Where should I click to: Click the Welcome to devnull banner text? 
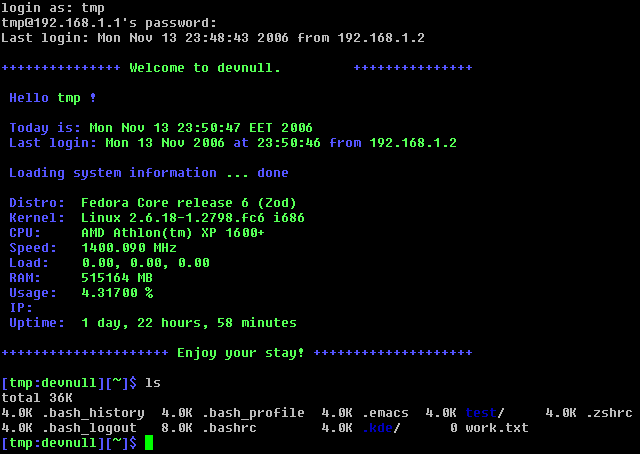click(x=205, y=68)
